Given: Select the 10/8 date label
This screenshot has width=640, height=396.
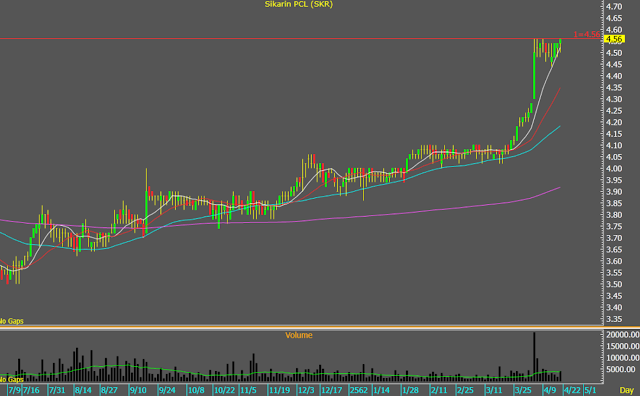Looking at the screenshot, I should coord(196,390).
